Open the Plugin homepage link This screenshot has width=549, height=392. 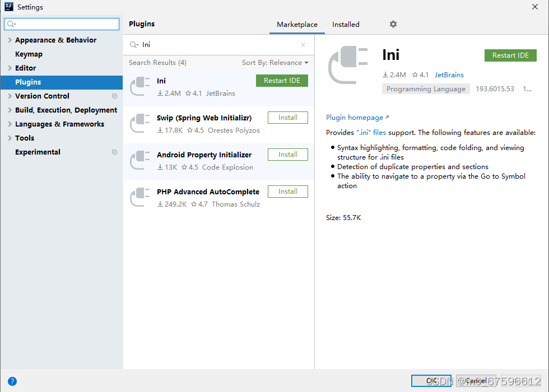point(357,118)
